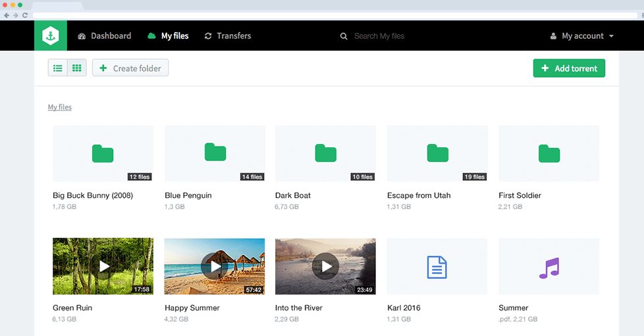The image size is (644, 336).
Task: Go to My files tab
Action: tap(168, 36)
